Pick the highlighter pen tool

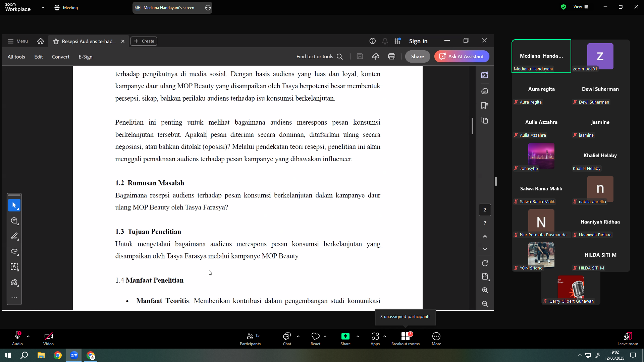pos(14,236)
